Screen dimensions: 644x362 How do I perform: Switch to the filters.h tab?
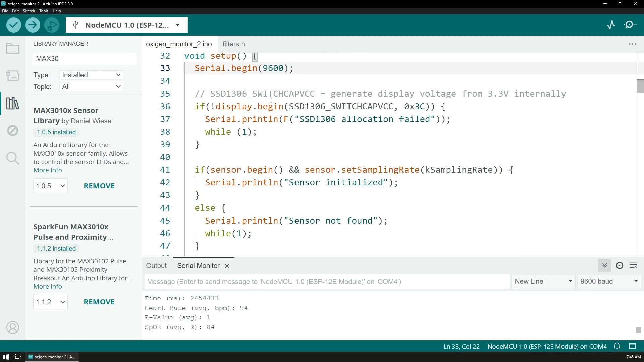(x=233, y=44)
